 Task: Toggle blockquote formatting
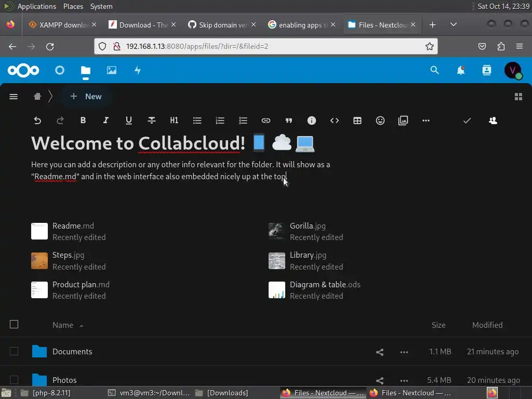click(x=289, y=121)
